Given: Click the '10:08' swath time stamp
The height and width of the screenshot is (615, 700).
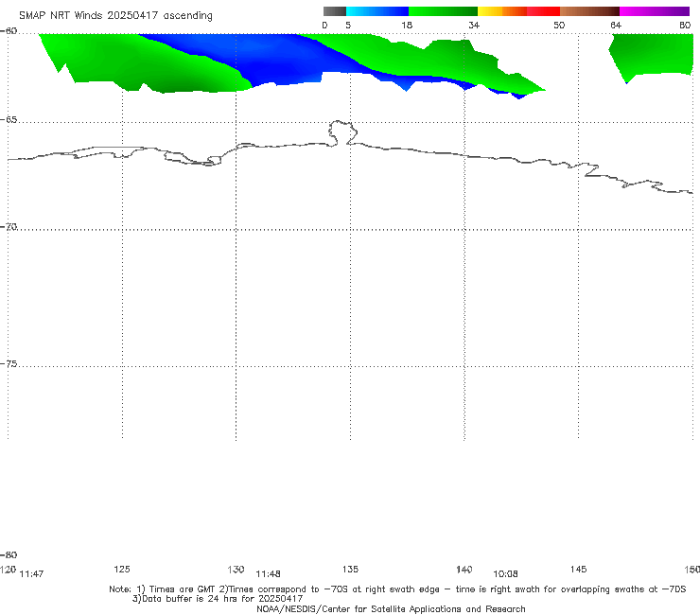Looking at the screenshot, I should click(505, 574).
